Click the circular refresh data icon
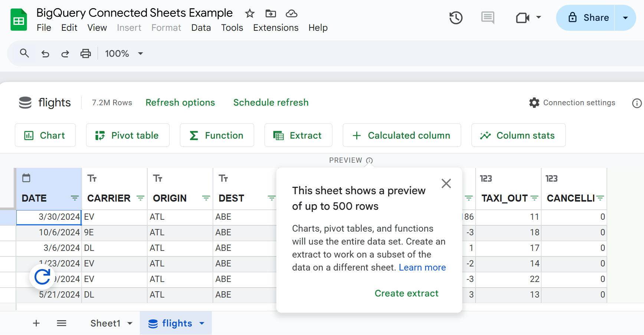644x335 pixels. tap(42, 277)
